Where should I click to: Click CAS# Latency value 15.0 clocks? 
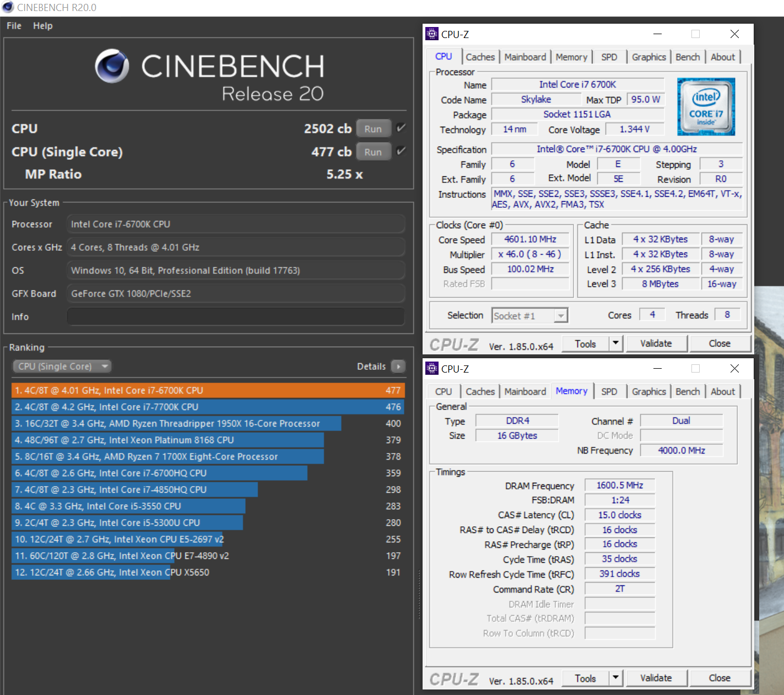620,515
